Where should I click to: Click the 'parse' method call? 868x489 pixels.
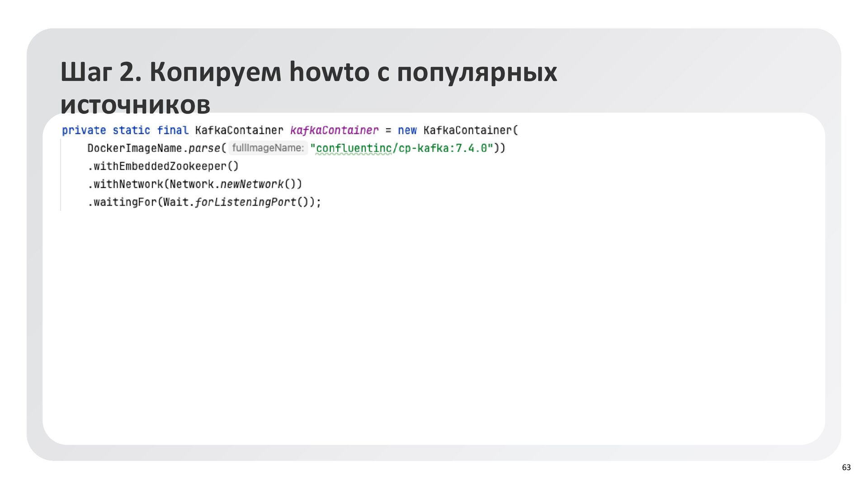point(204,148)
